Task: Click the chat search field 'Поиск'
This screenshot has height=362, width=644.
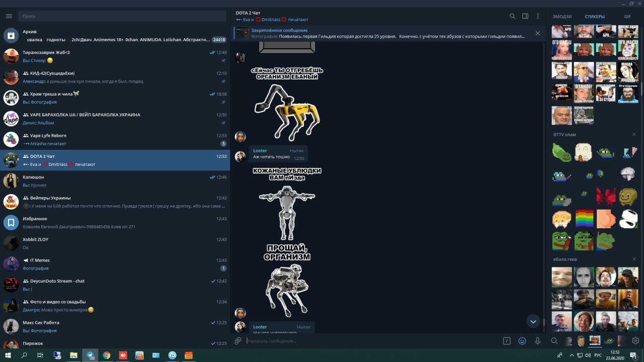Action: coord(122,16)
